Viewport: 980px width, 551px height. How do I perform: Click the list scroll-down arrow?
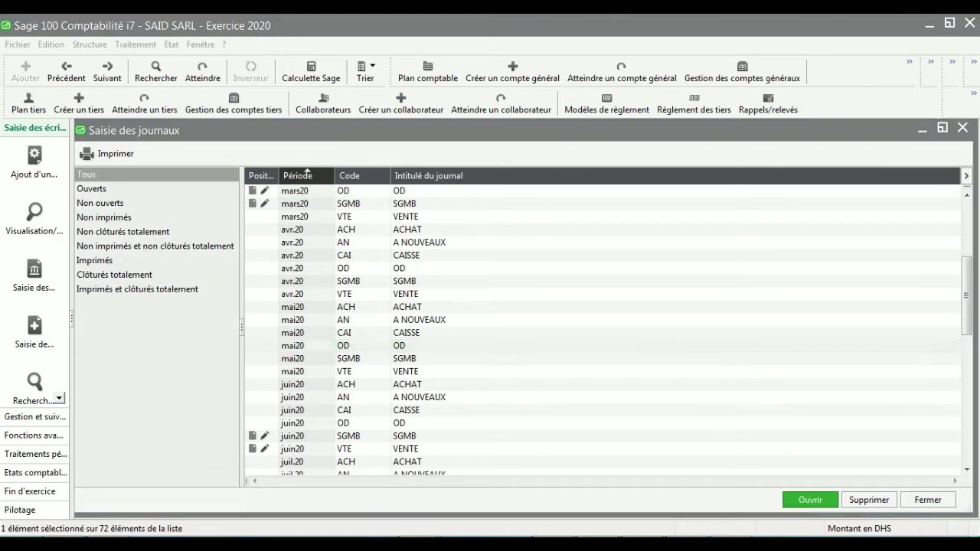click(x=966, y=469)
